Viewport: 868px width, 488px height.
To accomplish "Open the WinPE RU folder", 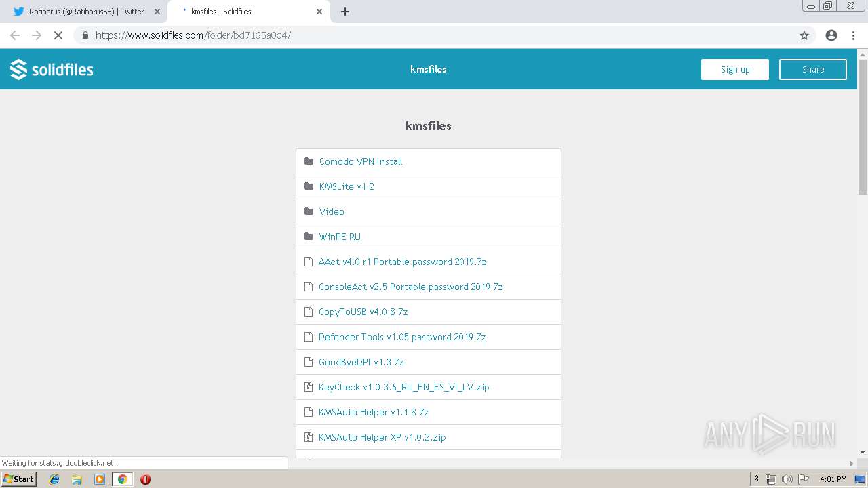I will [x=340, y=237].
